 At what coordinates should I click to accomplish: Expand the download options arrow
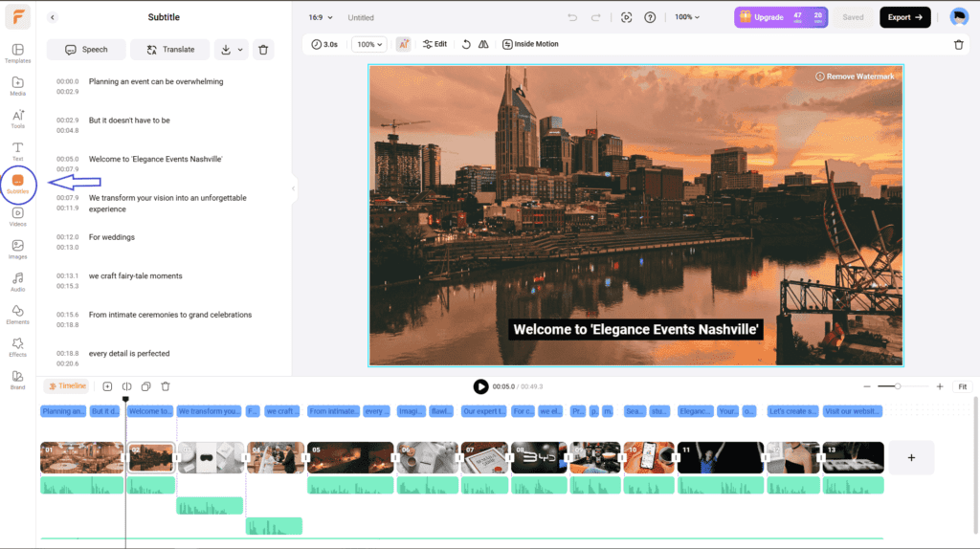tap(240, 50)
